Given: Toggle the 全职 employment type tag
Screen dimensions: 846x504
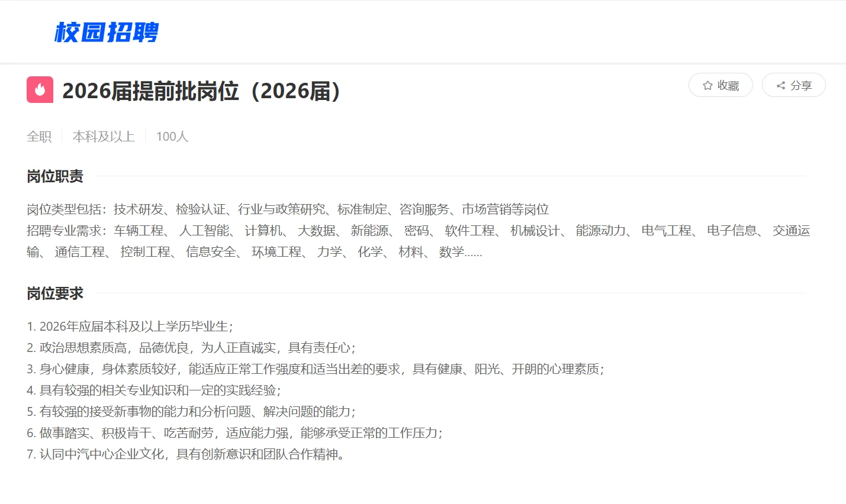Looking at the screenshot, I should pos(39,136).
